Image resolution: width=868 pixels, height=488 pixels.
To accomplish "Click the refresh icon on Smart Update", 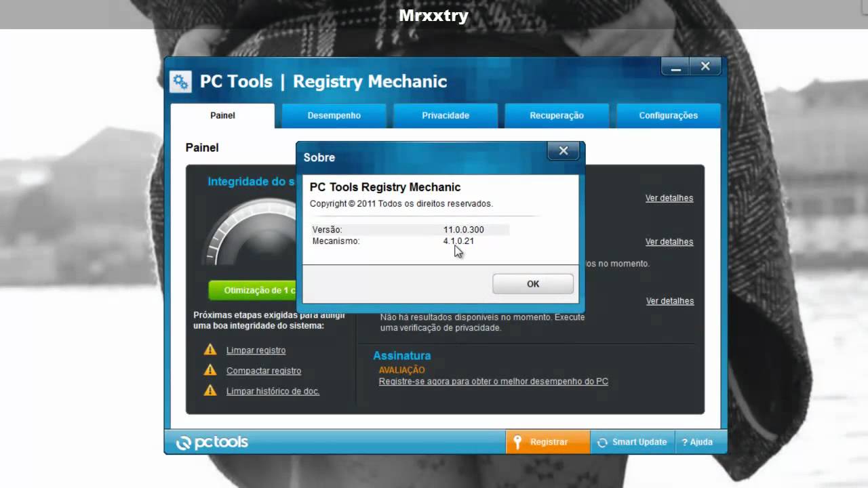I will point(601,443).
